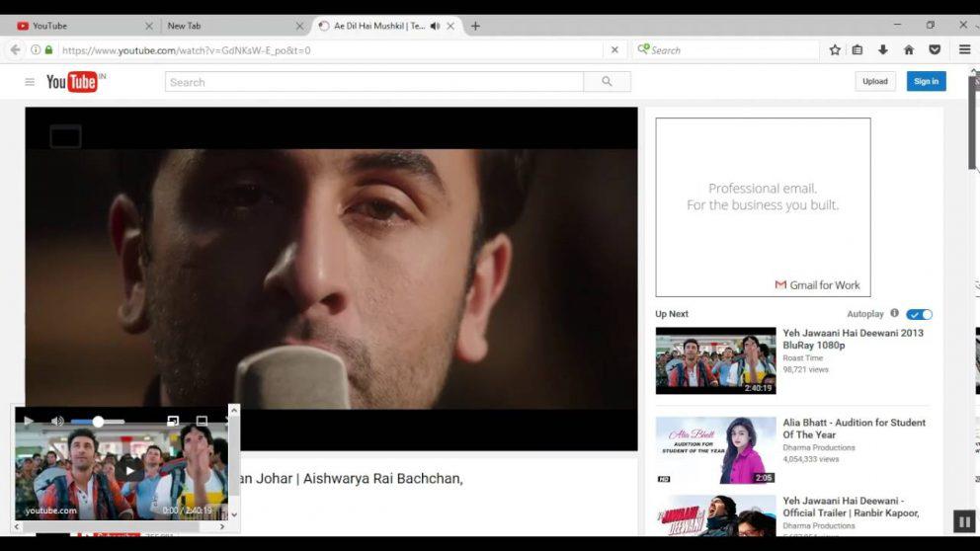Click mini preview scroll down arrow
Screen dimensions: 980x551
(x=234, y=514)
